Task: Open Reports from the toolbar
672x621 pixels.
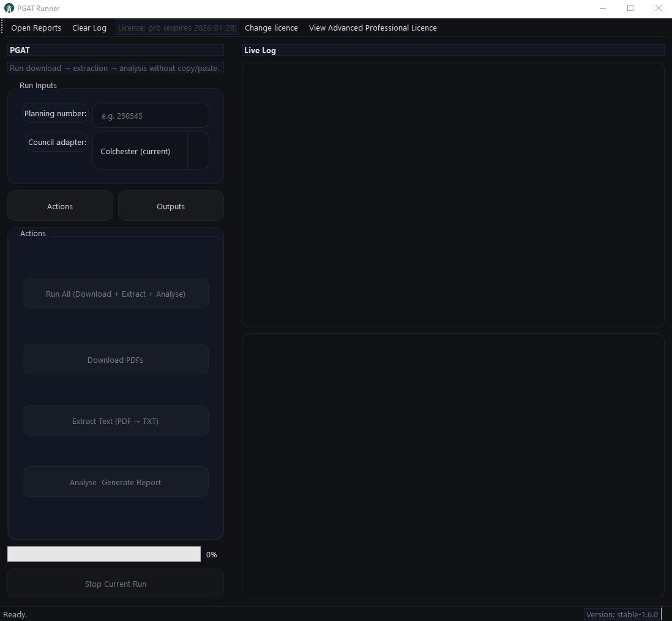Action: click(36, 28)
